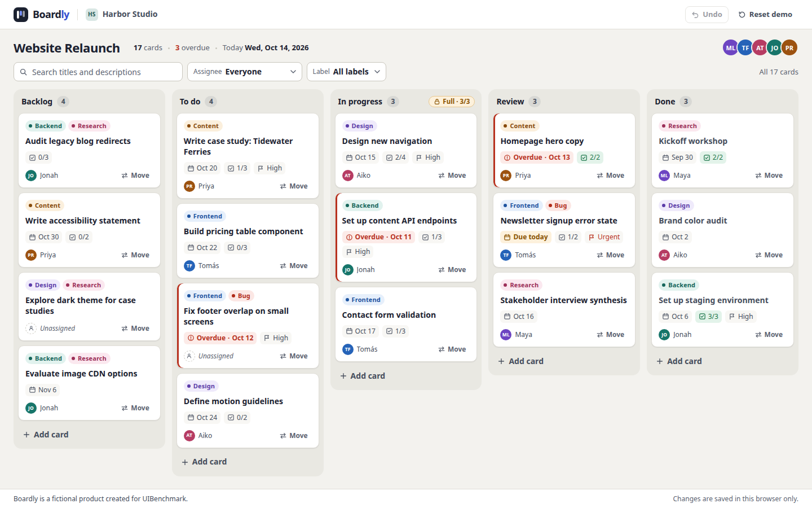Open the Assignee Everyone dropdown
Image resolution: width=812 pixels, height=508 pixels.
tap(245, 72)
